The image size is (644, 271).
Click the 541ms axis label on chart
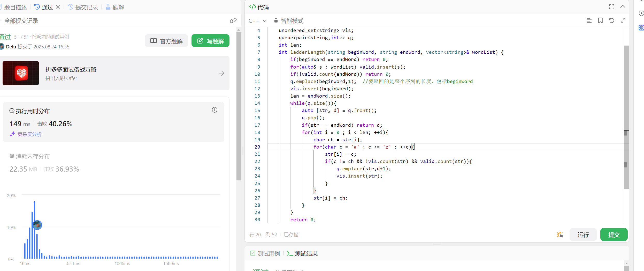click(73, 263)
